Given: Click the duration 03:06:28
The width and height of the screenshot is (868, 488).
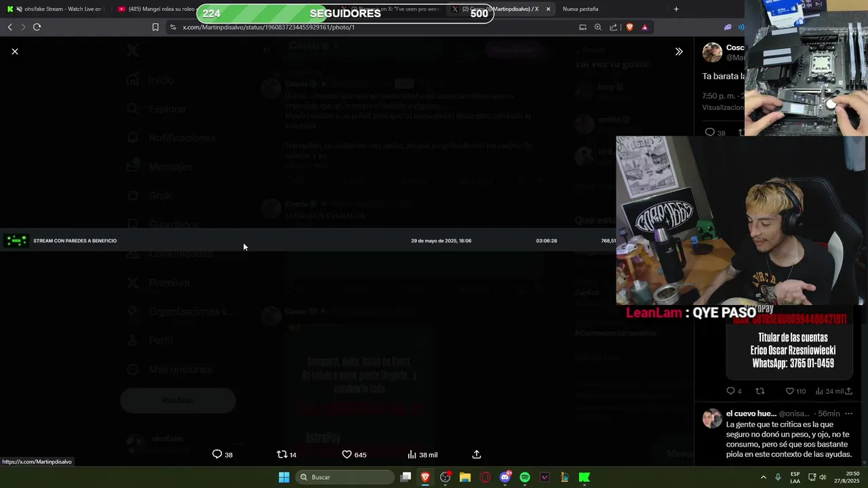Looking at the screenshot, I should [x=547, y=241].
